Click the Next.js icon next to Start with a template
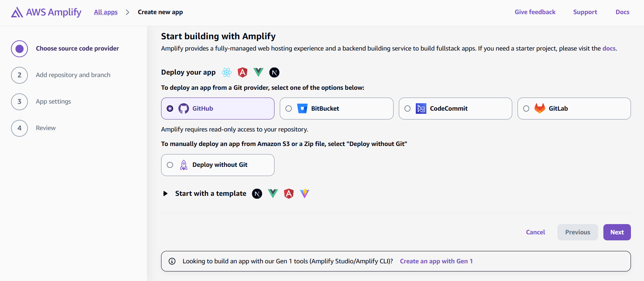The image size is (644, 281). pos(257,194)
